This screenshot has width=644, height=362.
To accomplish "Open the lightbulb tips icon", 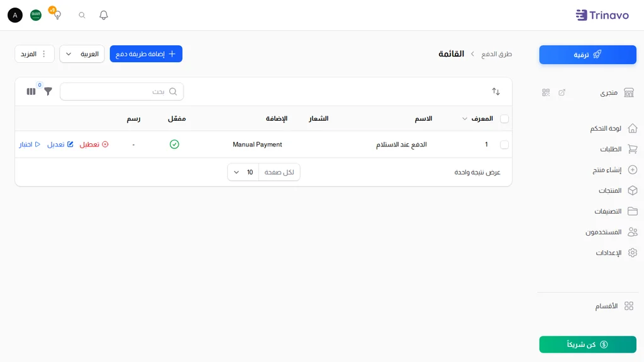I will 57,15.
